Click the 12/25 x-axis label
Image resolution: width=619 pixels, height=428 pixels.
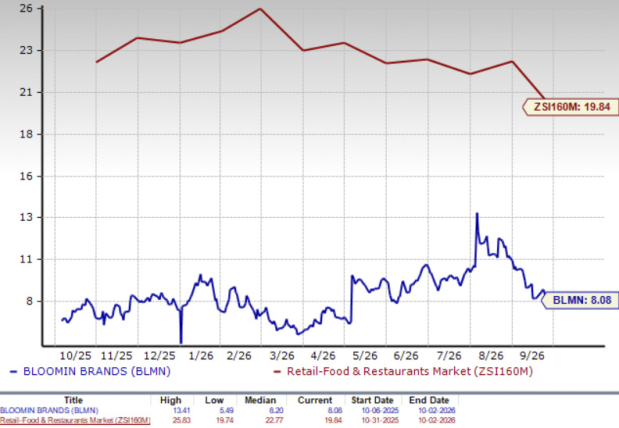pyautogui.click(x=159, y=356)
